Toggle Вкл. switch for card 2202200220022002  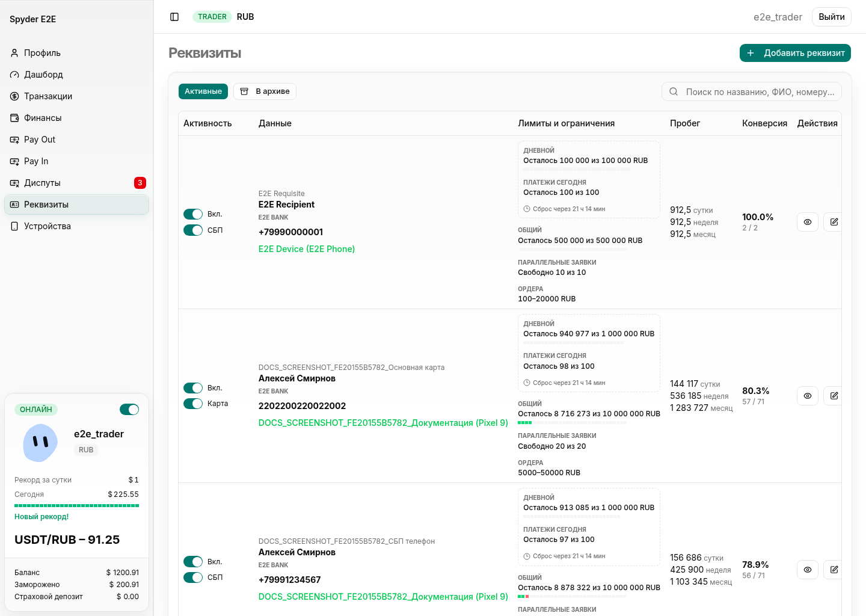193,388
